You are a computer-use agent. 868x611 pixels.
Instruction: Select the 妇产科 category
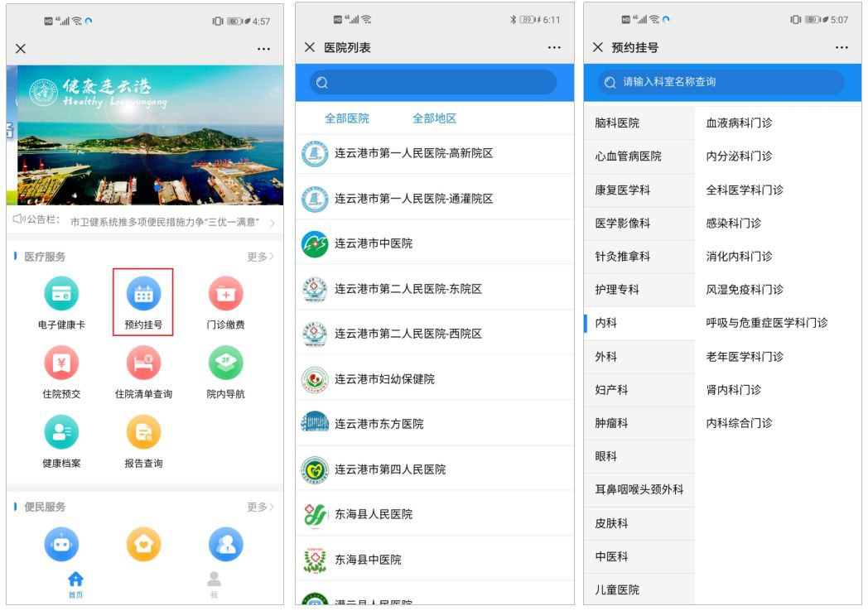639,390
